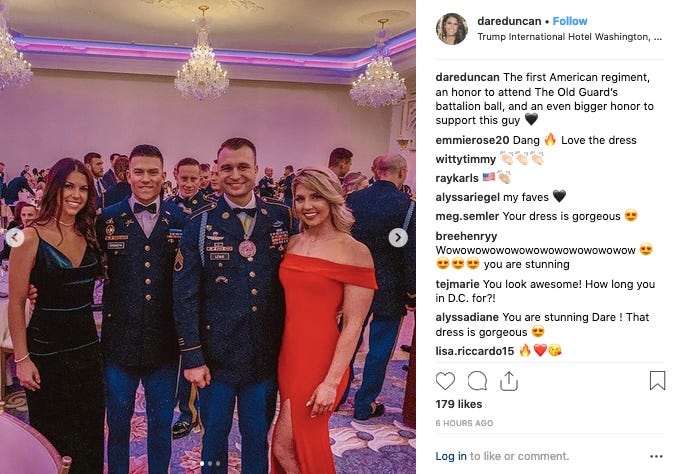681x474 pixels.
Task: Open dareduncan username in the header
Action: coord(509,21)
